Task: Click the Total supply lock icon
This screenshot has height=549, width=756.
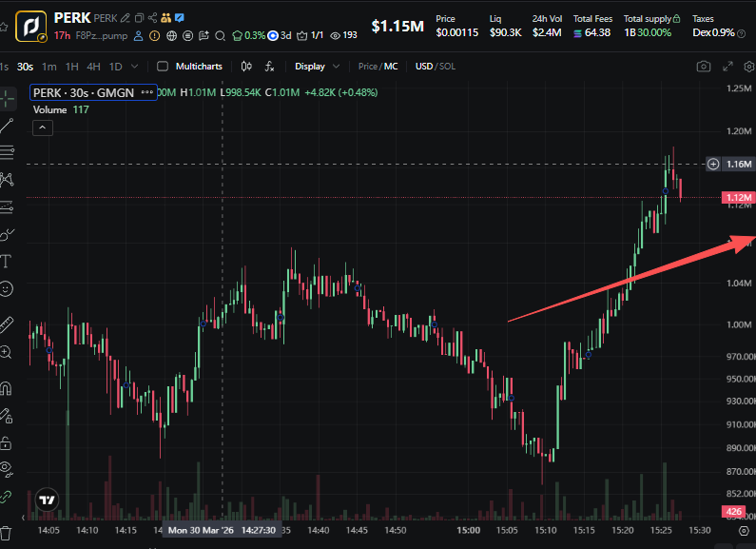Action: (x=676, y=19)
